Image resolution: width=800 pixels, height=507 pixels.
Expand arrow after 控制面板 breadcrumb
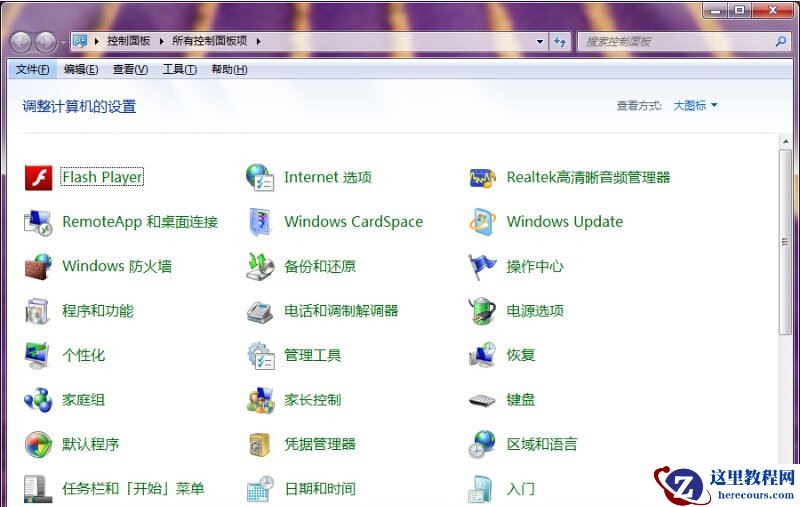point(161,41)
